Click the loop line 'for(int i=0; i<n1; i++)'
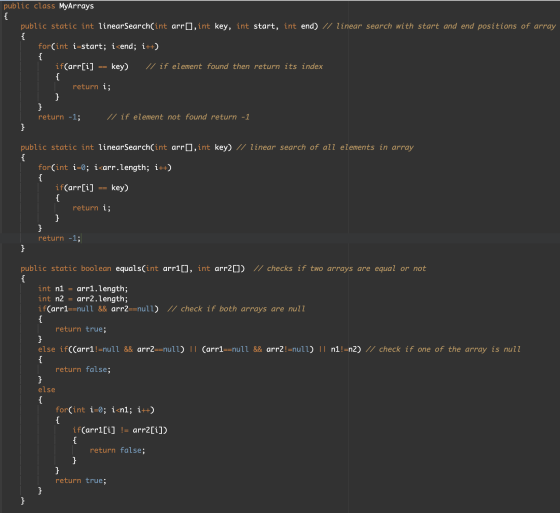560x513 pixels. (x=105, y=410)
